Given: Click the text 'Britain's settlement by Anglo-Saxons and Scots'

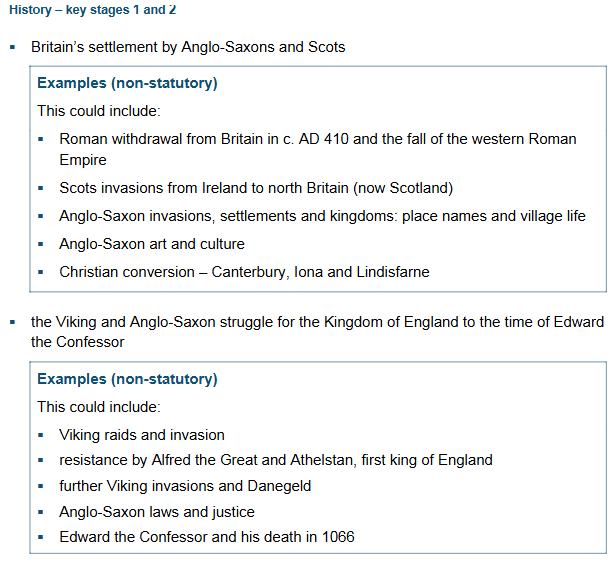Looking at the screenshot, I should pyautogui.click(x=188, y=47).
